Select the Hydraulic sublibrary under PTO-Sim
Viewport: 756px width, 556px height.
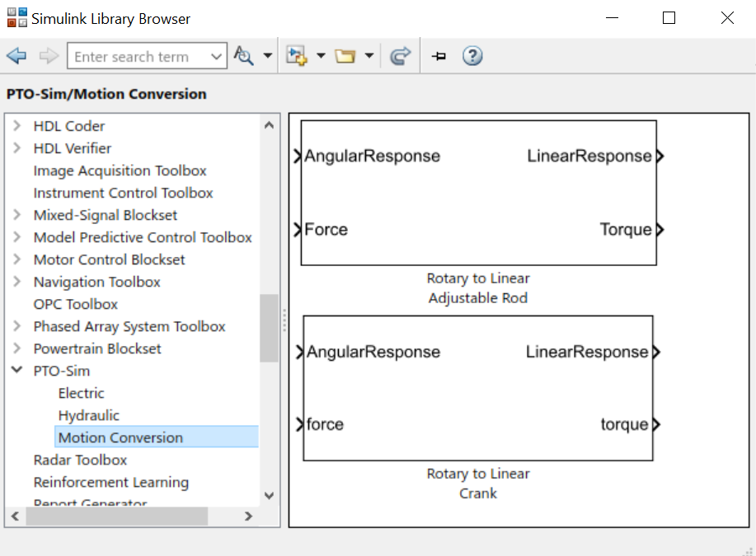click(89, 415)
